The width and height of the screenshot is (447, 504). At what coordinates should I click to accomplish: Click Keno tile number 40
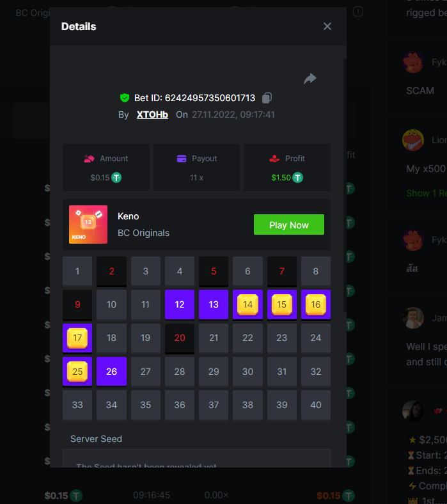pos(315,405)
